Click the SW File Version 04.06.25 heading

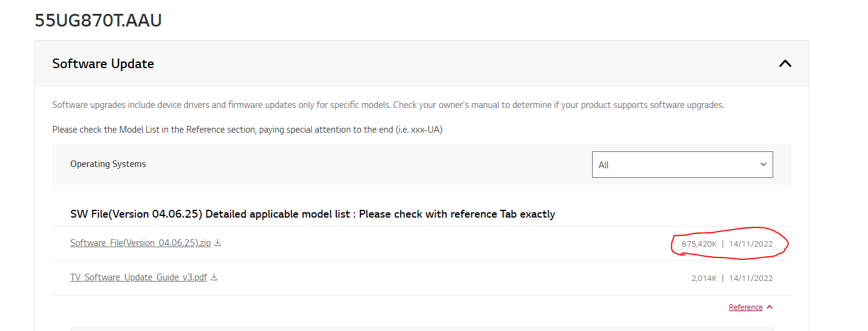(x=313, y=214)
